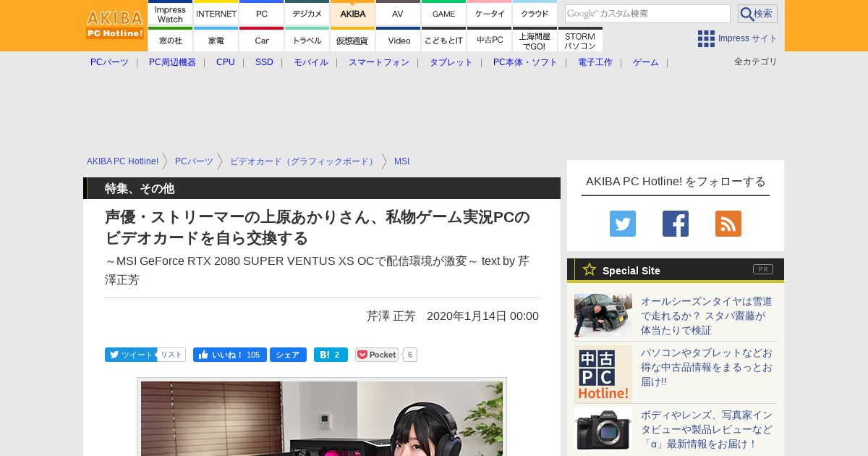Open the article's main photo
This screenshot has height=456, width=868.
(x=322, y=418)
